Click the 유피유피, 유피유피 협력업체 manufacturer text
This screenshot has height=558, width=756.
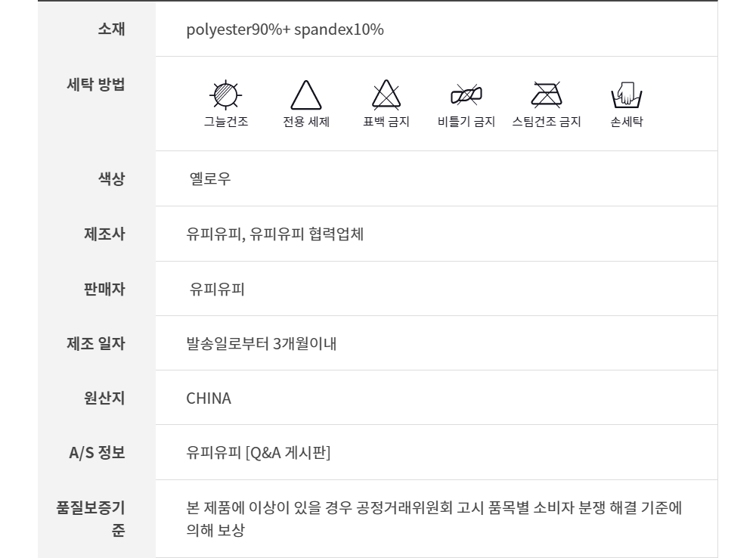[274, 234]
